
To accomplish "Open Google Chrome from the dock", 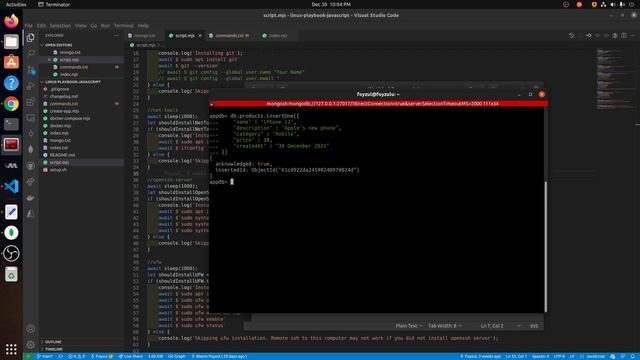I will [x=11, y=104].
